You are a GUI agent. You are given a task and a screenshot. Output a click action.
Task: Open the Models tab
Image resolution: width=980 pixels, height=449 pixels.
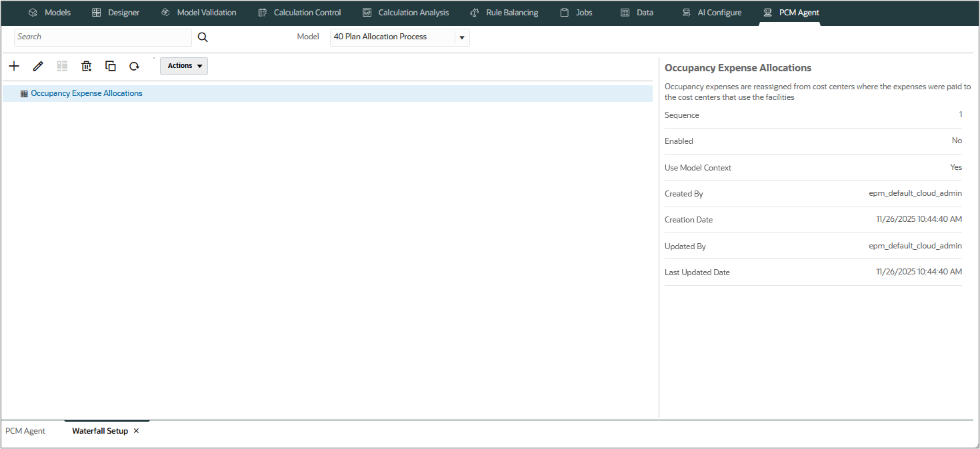(x=50, y=13)
